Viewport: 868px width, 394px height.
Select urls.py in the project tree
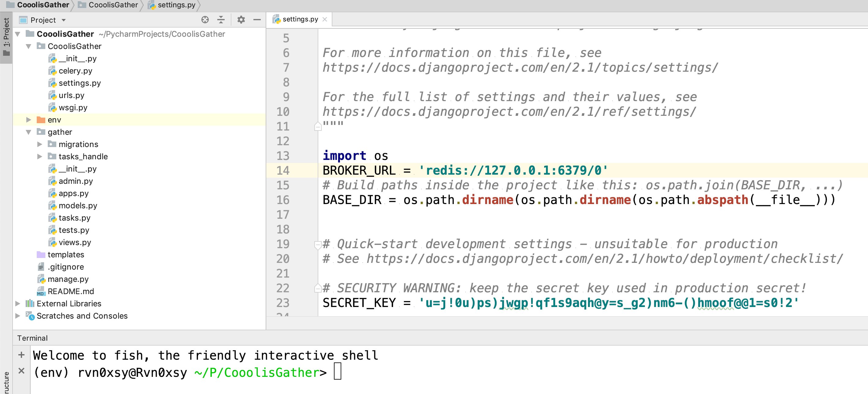(71, 96)
